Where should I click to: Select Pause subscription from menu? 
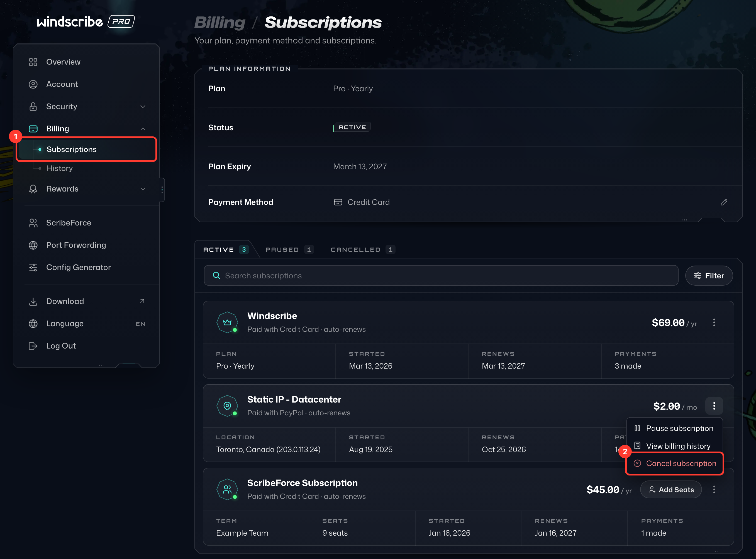674,428
